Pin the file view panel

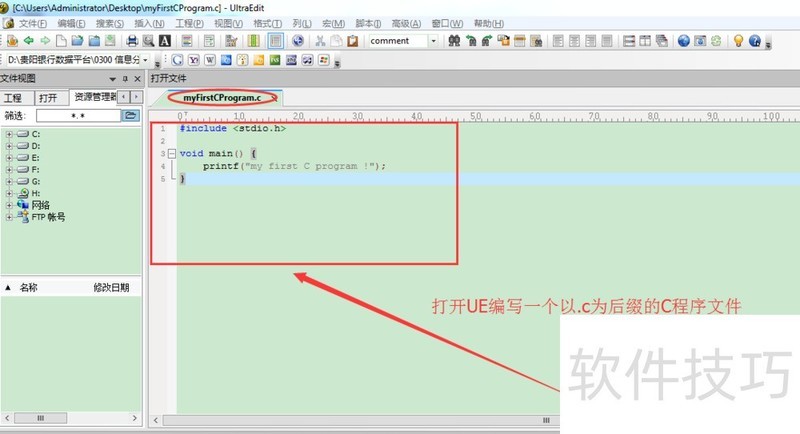[125, 79]
